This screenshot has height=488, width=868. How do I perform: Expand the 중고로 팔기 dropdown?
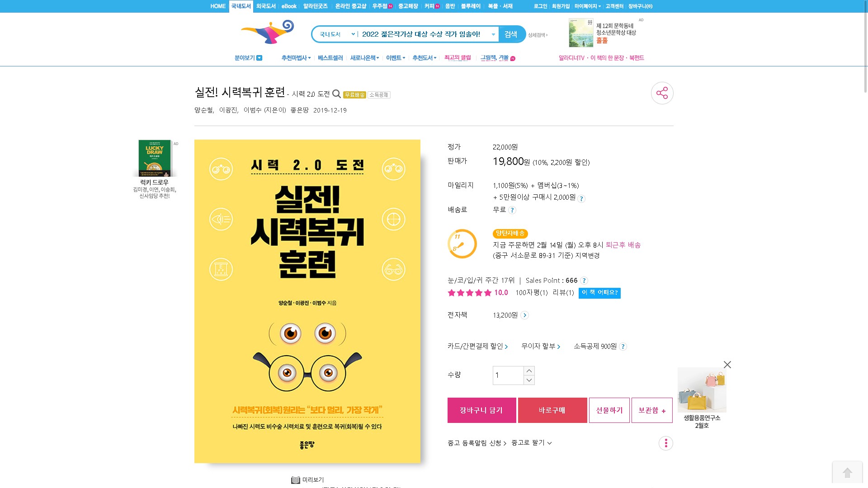532,443
